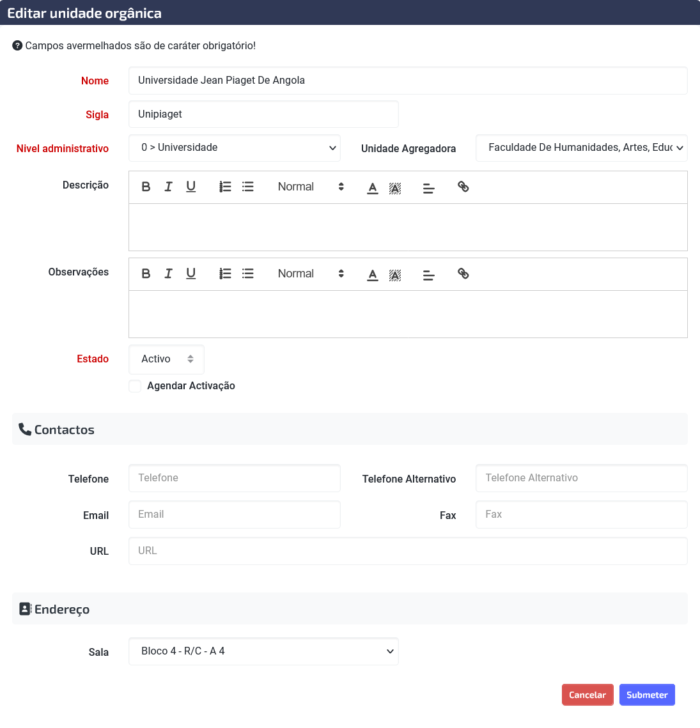The width and height of the screenshot is (700, 728).
Task: Open text color picker in Observações editor
Action: [373, 274]
